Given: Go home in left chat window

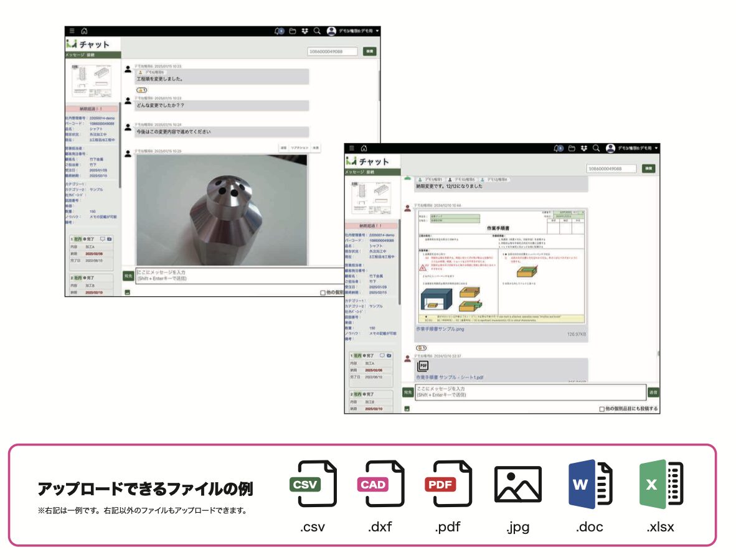Looking at the screenshot, I should click(x=85, y=31).
